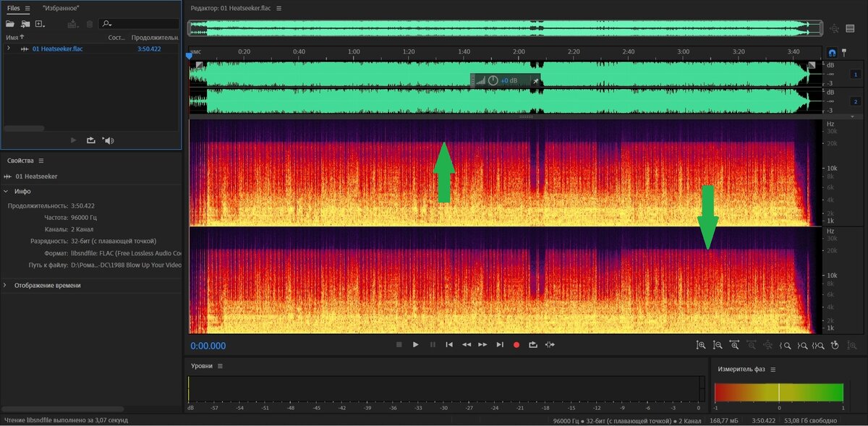868x426 pixels.
Task: Click the Play button in transport
Action: click(415, 345)
